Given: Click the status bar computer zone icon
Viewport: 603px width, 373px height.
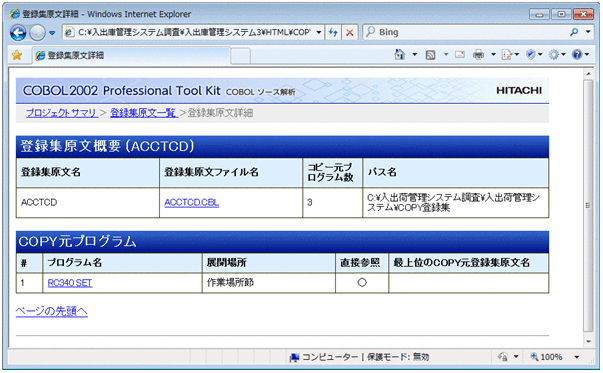Looking at the screenshot, I should pyautogui.click(x=294, y=358).
